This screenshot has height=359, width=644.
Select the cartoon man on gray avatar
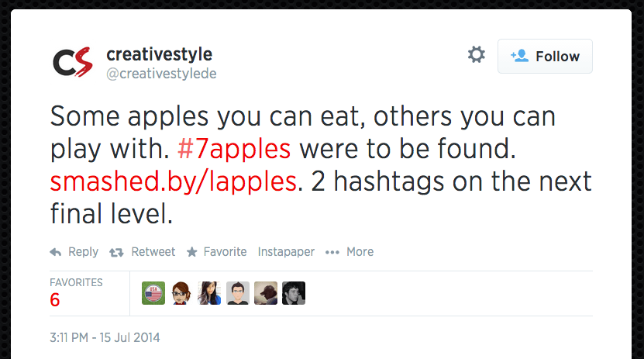tap(238, 293)
